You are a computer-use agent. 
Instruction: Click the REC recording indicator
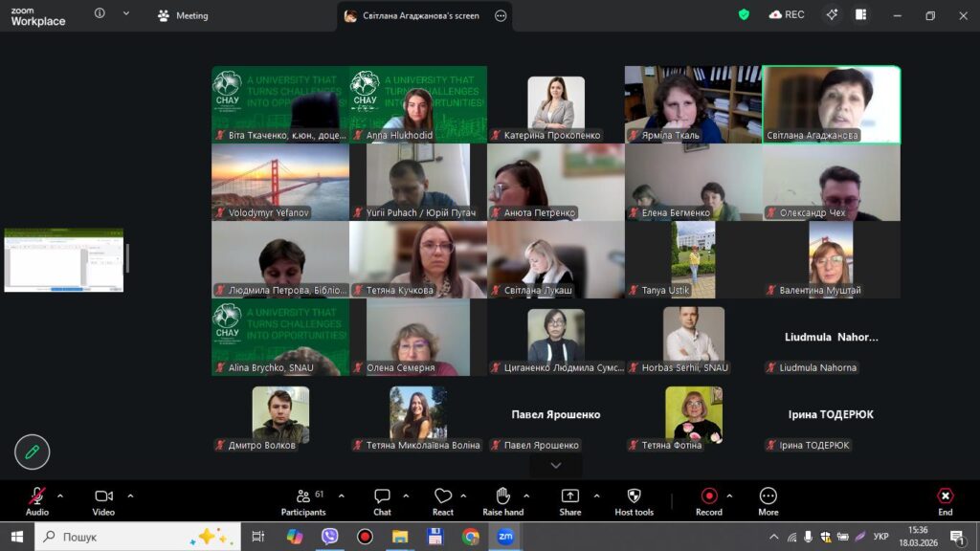[786, 15]
